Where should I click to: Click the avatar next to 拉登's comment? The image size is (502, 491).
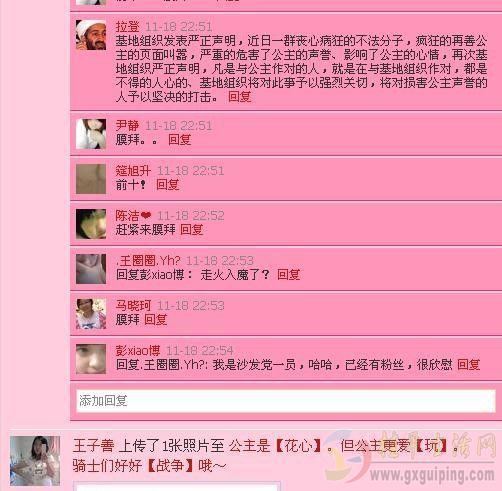coord(91,35)
